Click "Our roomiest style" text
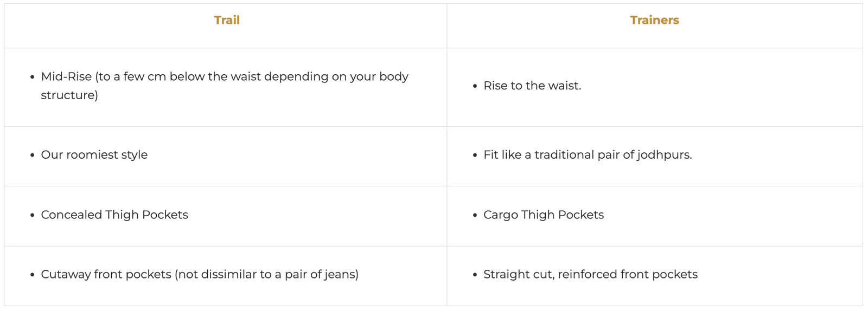Image resolution: width=868 pixels, height=311 pixels. pyautogui.click(x=94, y=155)
